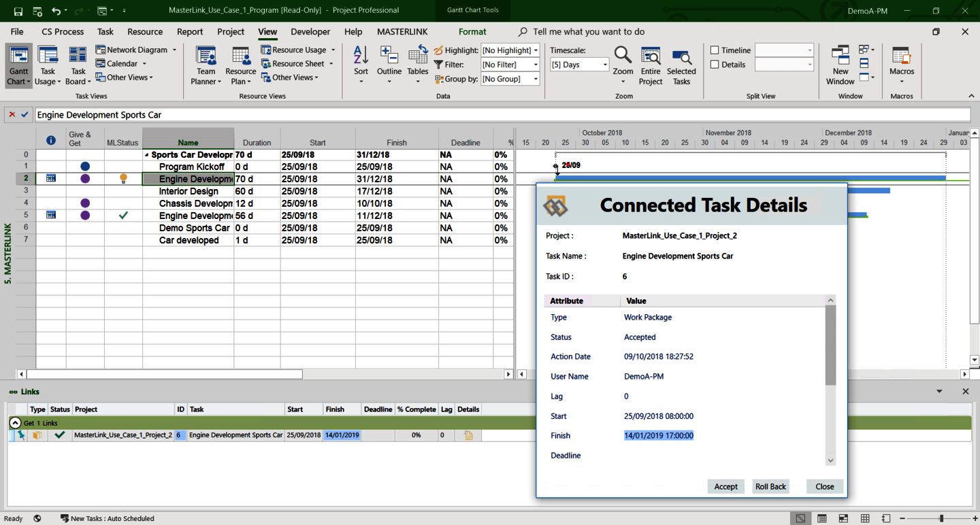The height and width of the screenshot is (525, 980).
Task: Switch to the Resource tab
Action: click(x=145, y=32)
